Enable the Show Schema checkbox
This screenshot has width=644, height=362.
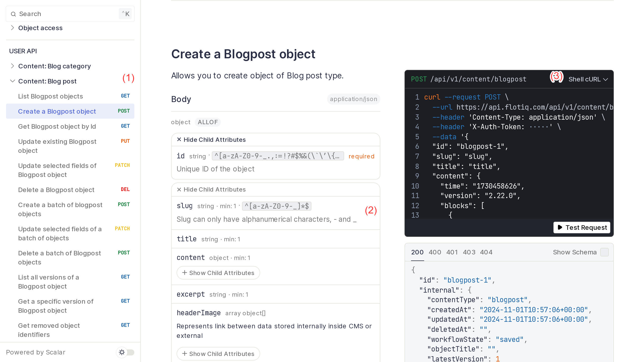pos(605,252)
